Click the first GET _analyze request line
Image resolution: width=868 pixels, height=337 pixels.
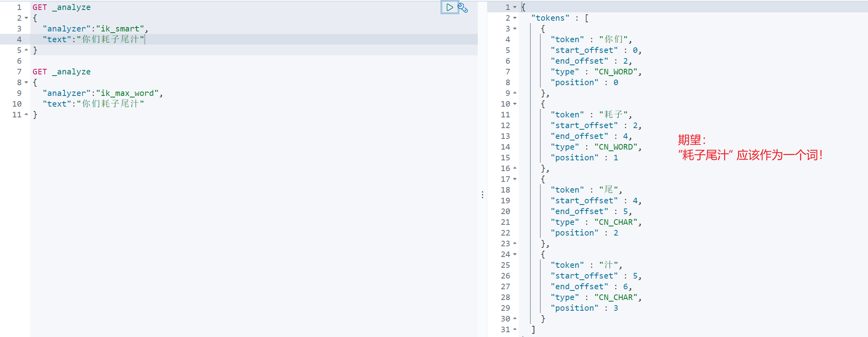click(x=62, y=7)
